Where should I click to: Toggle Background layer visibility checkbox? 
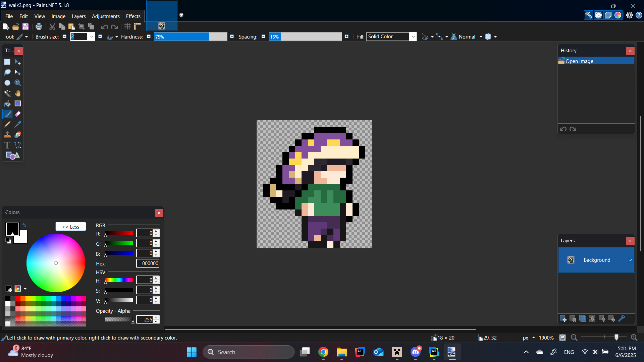tap(631, 260)
